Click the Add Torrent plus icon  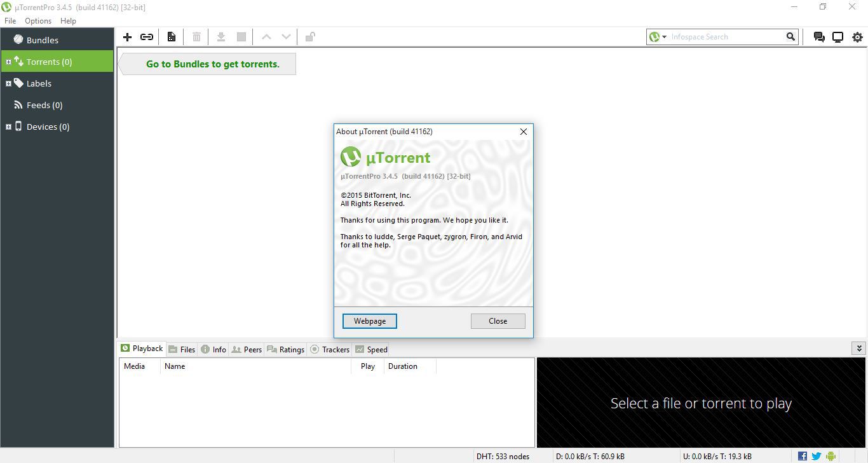(127, 37)
